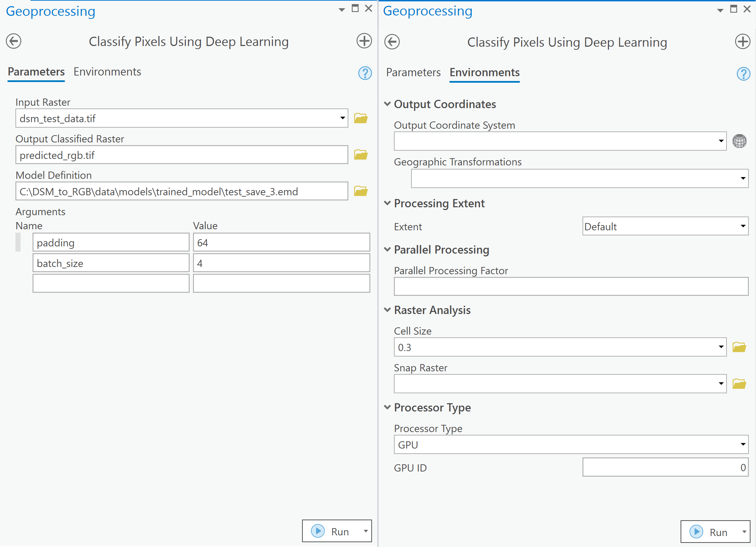The image size is (756, 547).
Task: Browse for Model Definition file
Action: pyautogui.click(x=361, y=191)
